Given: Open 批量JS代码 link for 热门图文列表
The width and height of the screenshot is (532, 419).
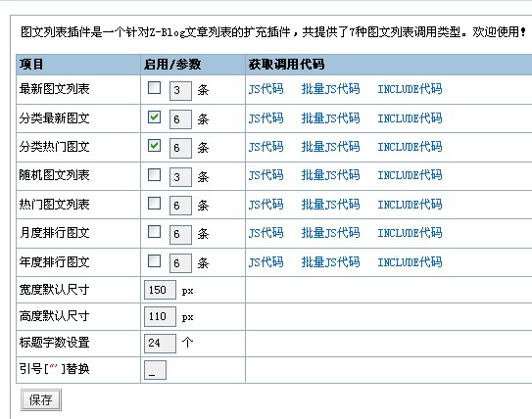Looking at the screenshot, I should coord(331,204).
